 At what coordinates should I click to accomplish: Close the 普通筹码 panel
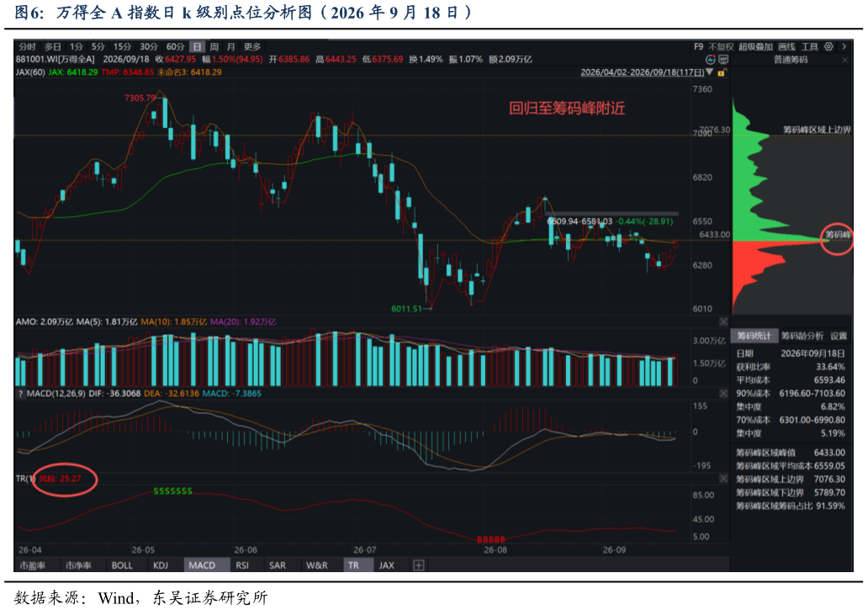point(844,60)
